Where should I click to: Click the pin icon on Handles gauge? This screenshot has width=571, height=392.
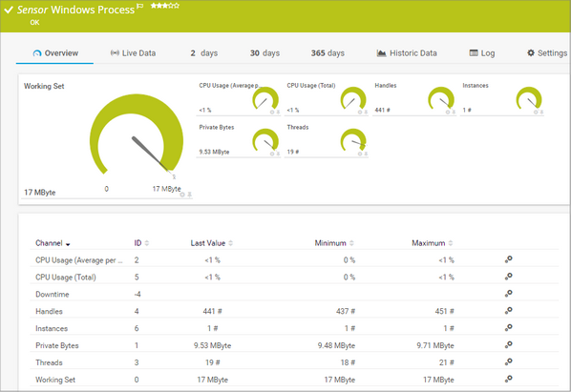[x=454, y=112]
